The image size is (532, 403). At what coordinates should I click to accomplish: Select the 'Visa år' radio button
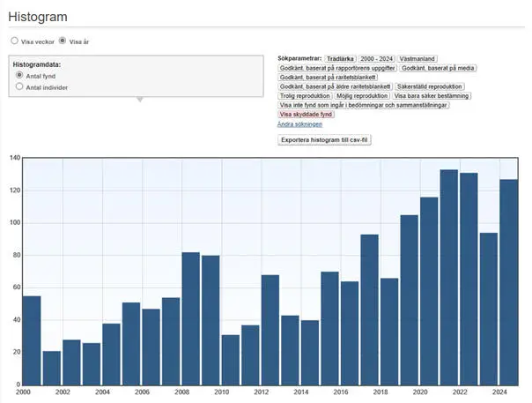click(x=63, y=41)
